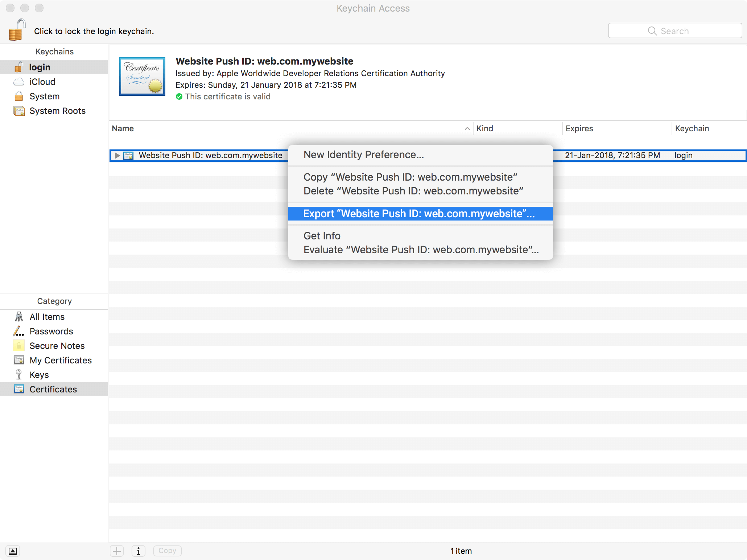Open the System Roots keychain

coord(57,111)
